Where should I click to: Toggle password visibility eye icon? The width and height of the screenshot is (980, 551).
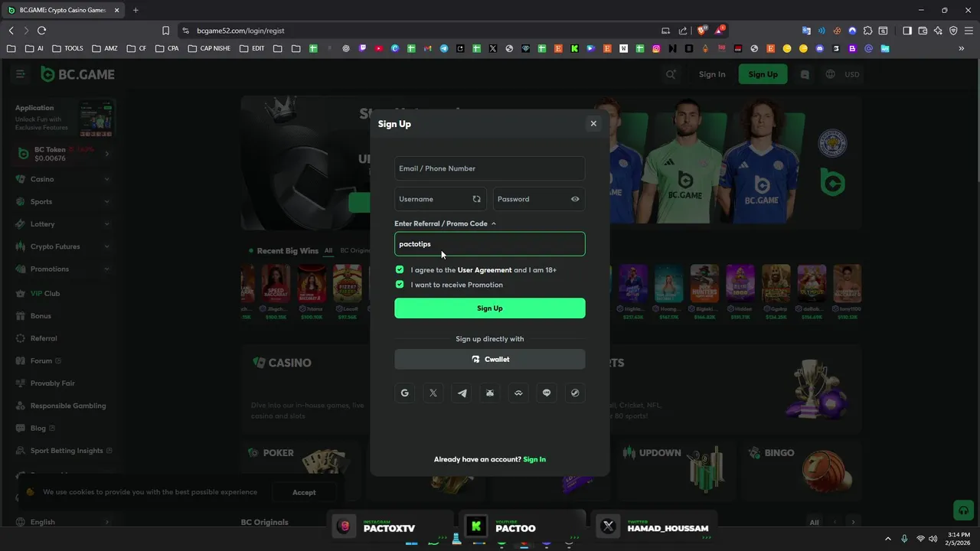pyautogui.click(x=575, y=199)
